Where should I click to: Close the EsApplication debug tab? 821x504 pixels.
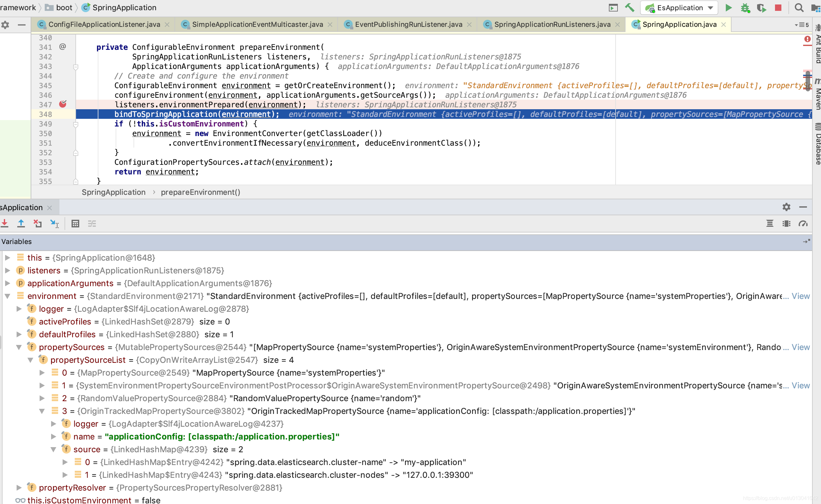click(x=50, y=208)
